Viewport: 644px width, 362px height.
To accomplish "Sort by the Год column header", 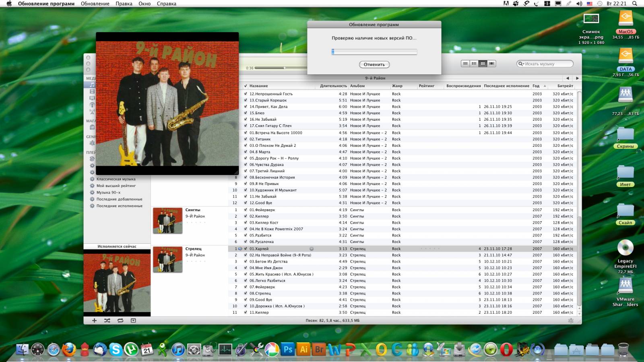I will pyautogui.click(x=539, y=86).
